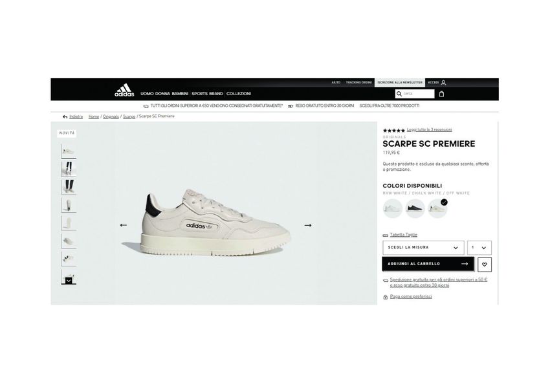The image size is (550, 392).
Task: Click the search magnifier icon
Action: (x=399, y=94)
